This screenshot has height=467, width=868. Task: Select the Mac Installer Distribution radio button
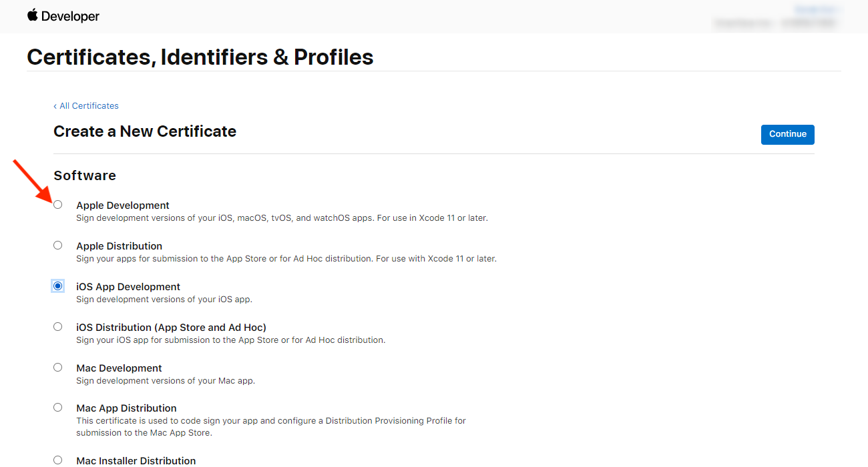coord(58,460)
